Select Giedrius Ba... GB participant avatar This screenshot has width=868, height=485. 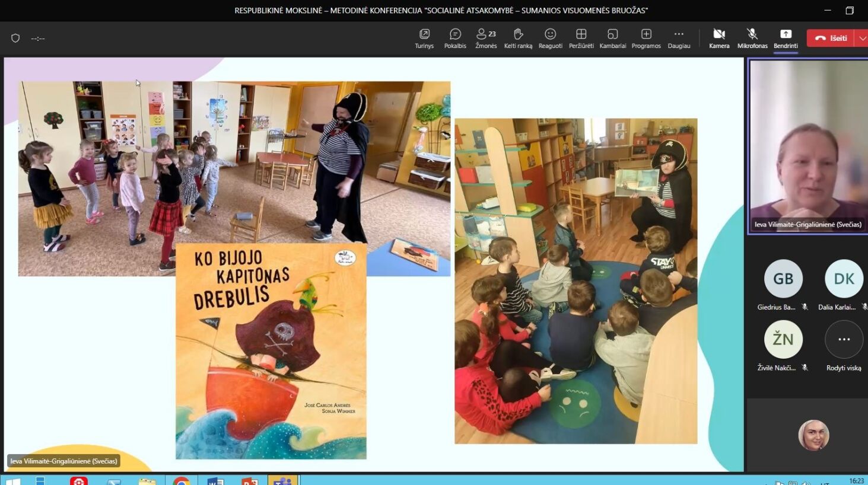[x=783, y=279]
